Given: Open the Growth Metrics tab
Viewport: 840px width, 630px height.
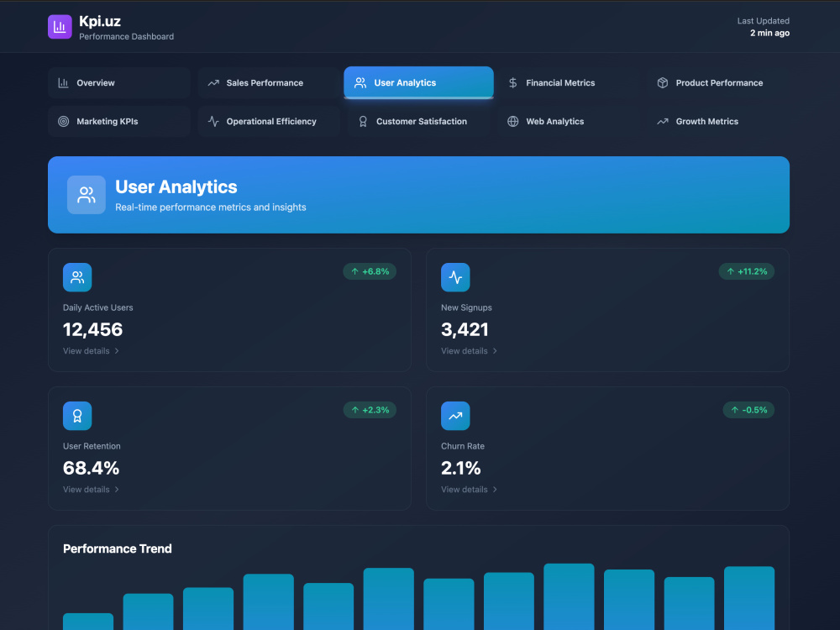Looking at the screenshot, I should [x=718, y=122].
